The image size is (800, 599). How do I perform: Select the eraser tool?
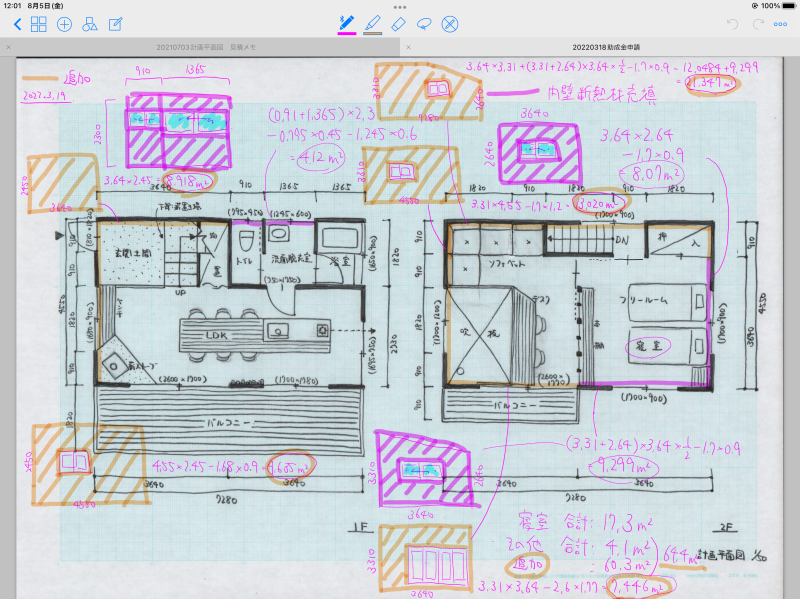[399, 22]
